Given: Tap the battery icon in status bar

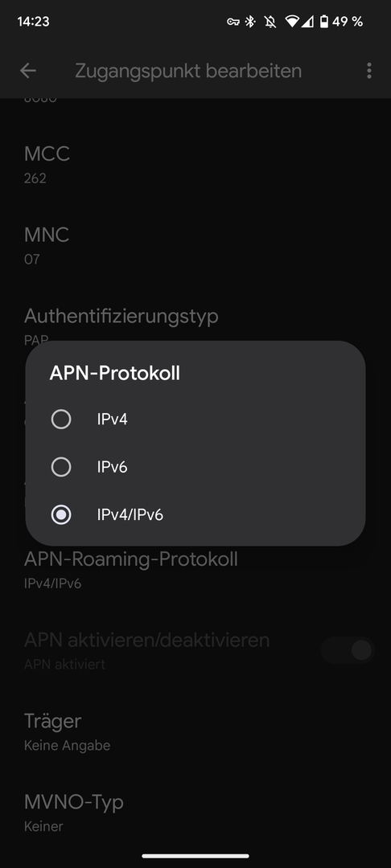Looking at the screenshot, I should [324, 22].
